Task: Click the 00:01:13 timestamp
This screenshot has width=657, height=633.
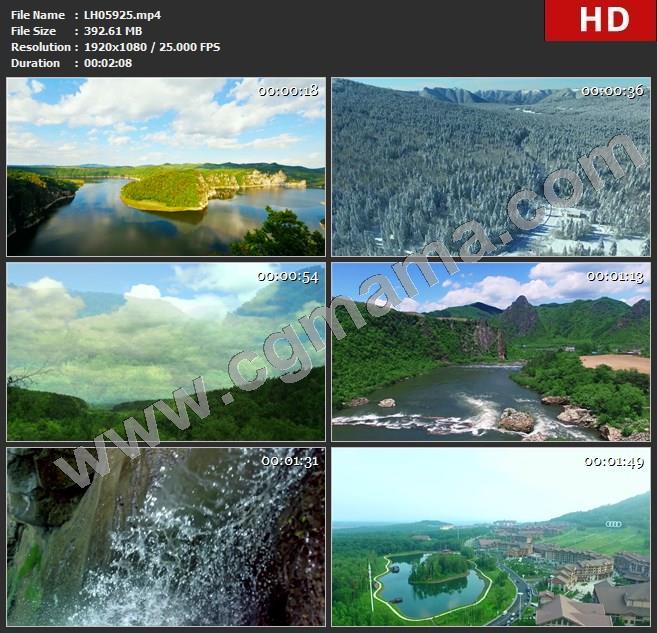Action: 612,276
